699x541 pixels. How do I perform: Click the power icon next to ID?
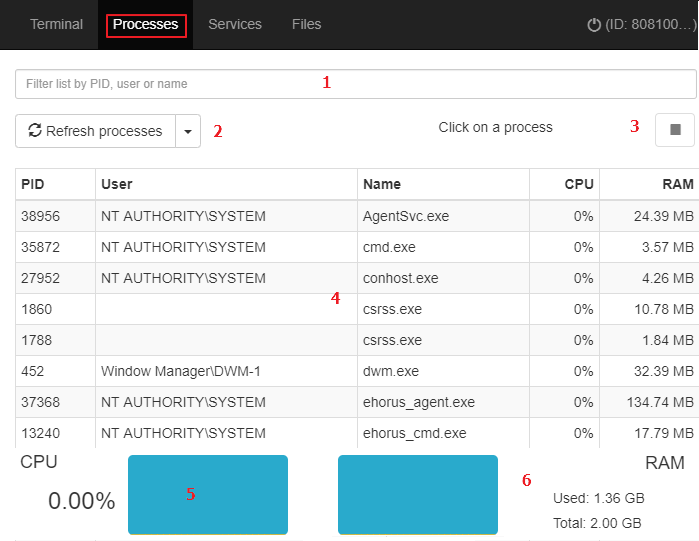(594, 25)
